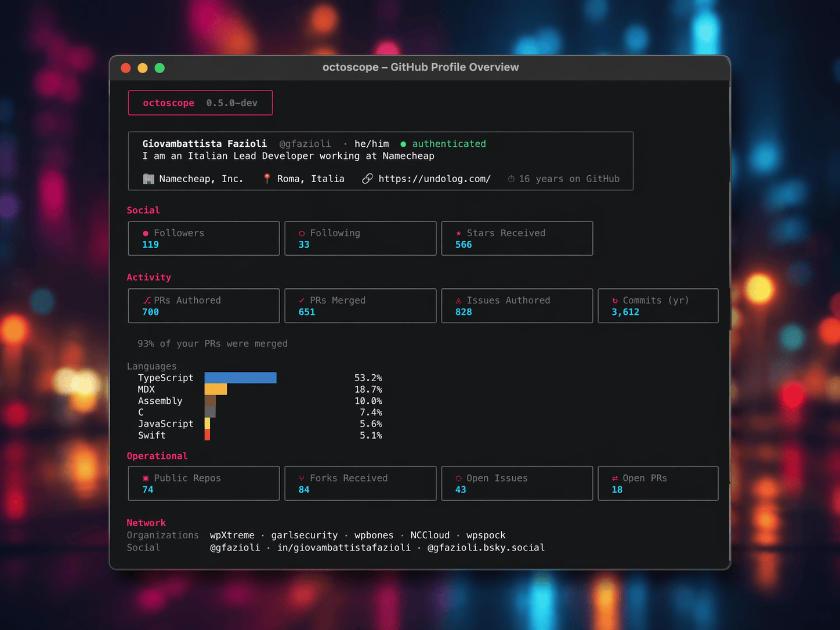Open the https://undolog.com/ link

tap(434, 179)
